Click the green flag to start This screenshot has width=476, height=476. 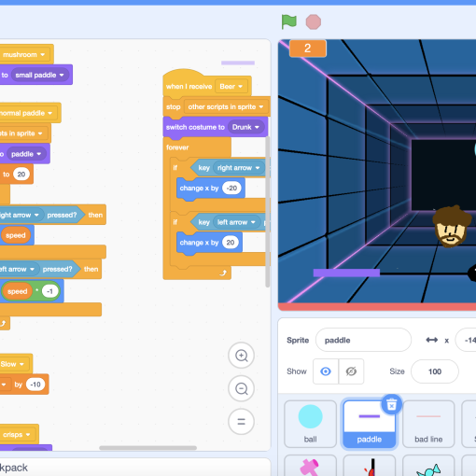[288, 21]
